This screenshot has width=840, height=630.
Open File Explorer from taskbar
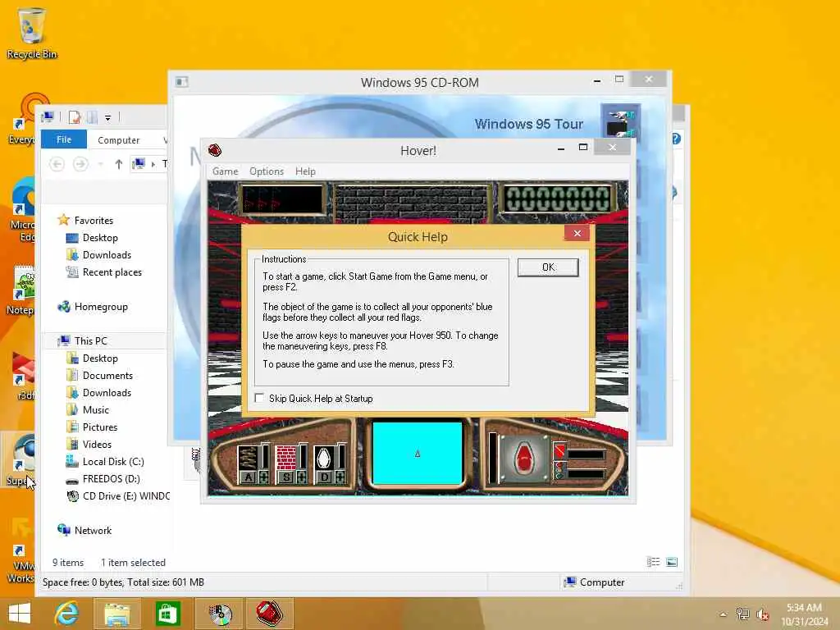[116, 614]
